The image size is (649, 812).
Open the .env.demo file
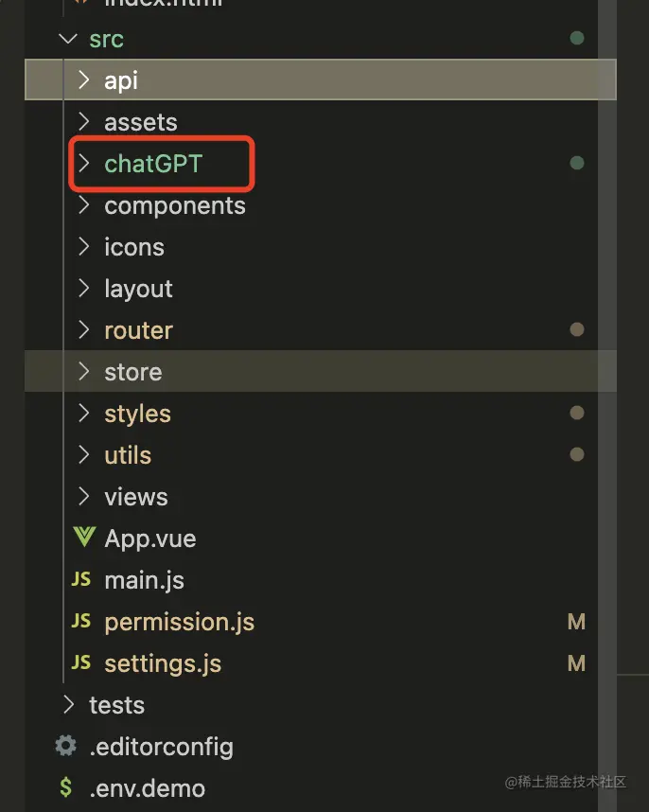(x=147, y=788)
